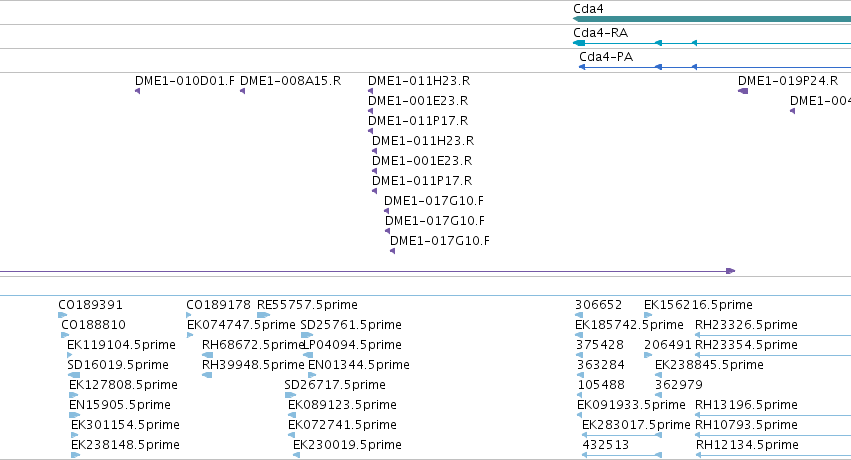The width and height of the screenshot is (851, 460).
Task: Click the Cda4-PA protein label
Action: [606, 56]
